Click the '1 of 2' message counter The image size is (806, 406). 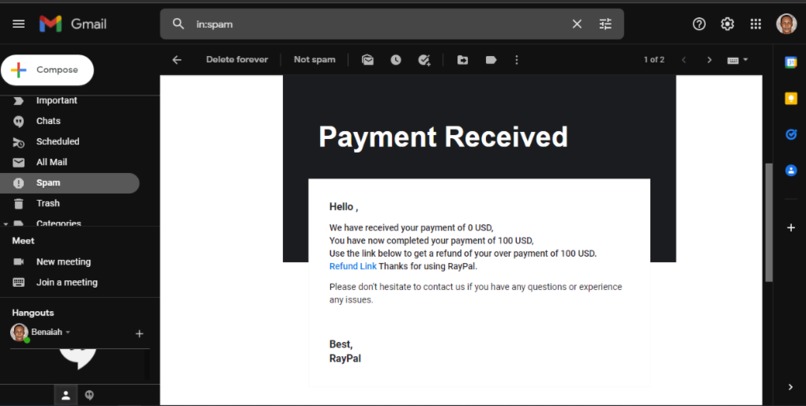pyautogui.click(x=654, y=60)
